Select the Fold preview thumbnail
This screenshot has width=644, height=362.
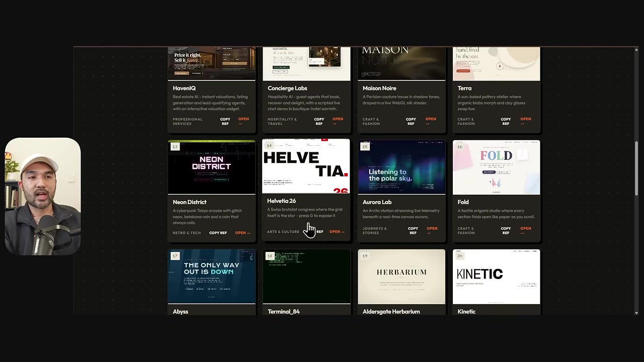pos(497,167)
